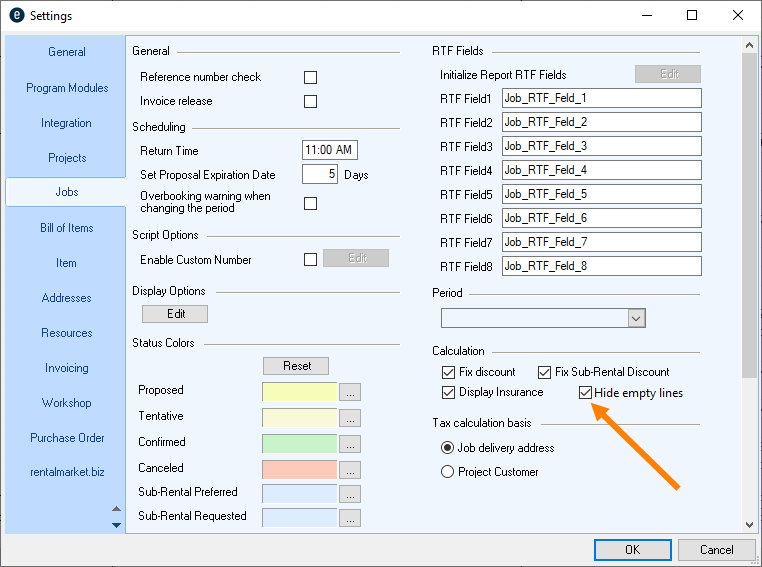Click the Return Time input field
The height and width of the screenshot is (567, 762).
click(x=330, y=150)
